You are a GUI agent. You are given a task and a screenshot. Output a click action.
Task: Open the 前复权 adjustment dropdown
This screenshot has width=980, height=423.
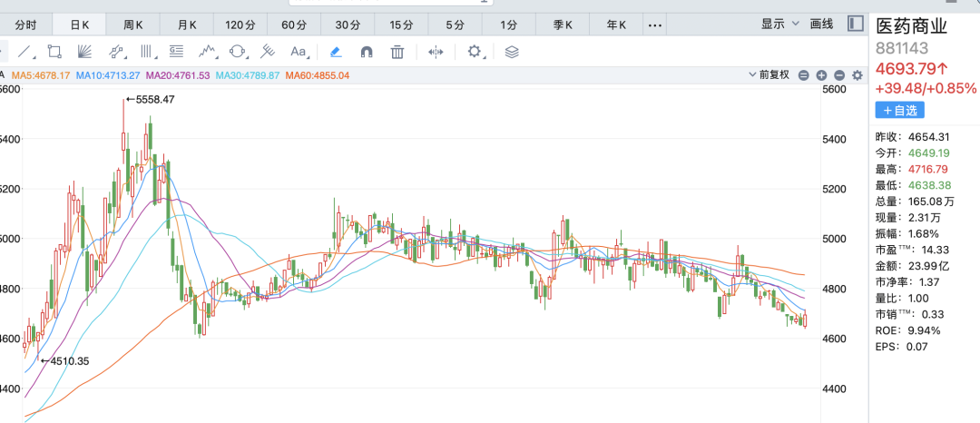click(769, 75)
